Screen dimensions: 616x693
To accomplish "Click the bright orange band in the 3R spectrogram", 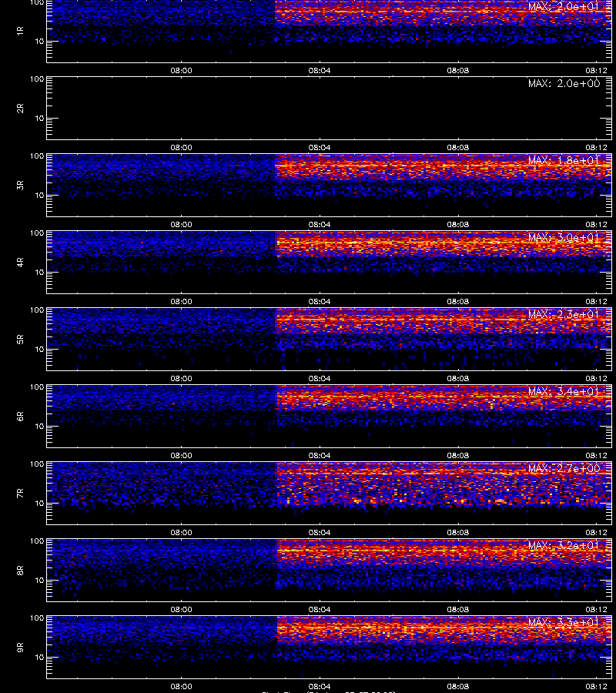I will click(444, 167).
